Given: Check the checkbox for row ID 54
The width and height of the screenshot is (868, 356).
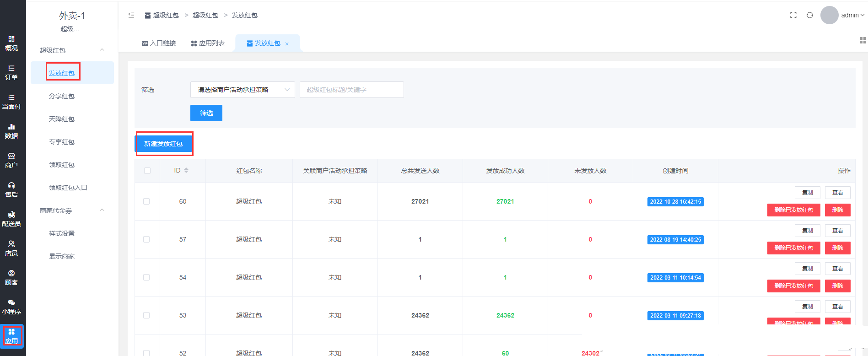Looking at the screenshot, I should pyautogui.click(x=146, y=277).
